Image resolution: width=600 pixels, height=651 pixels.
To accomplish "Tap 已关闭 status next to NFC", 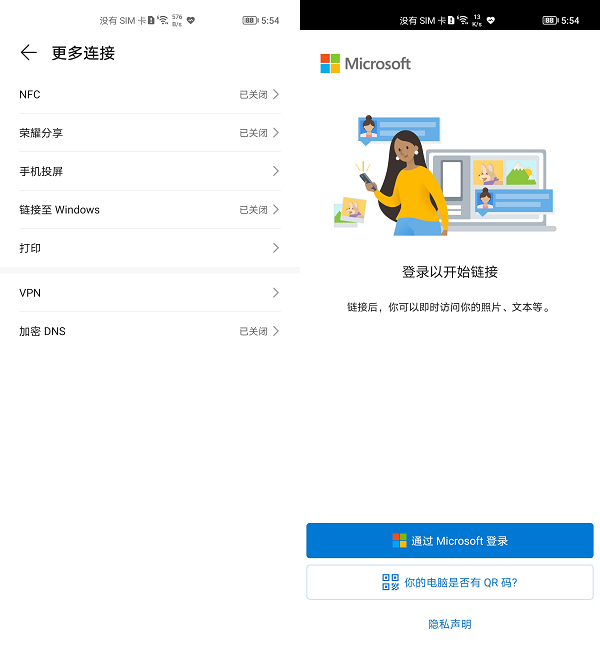I will point(253,95).
